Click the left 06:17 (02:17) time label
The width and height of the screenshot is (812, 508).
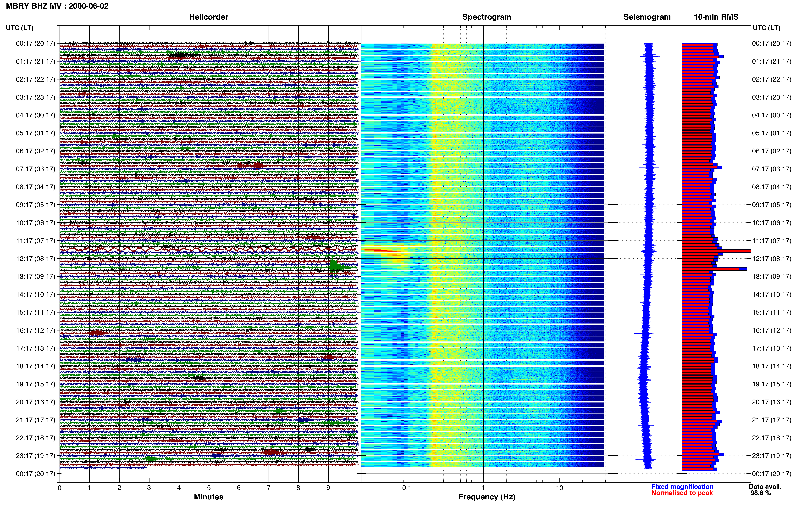(36, 151)
